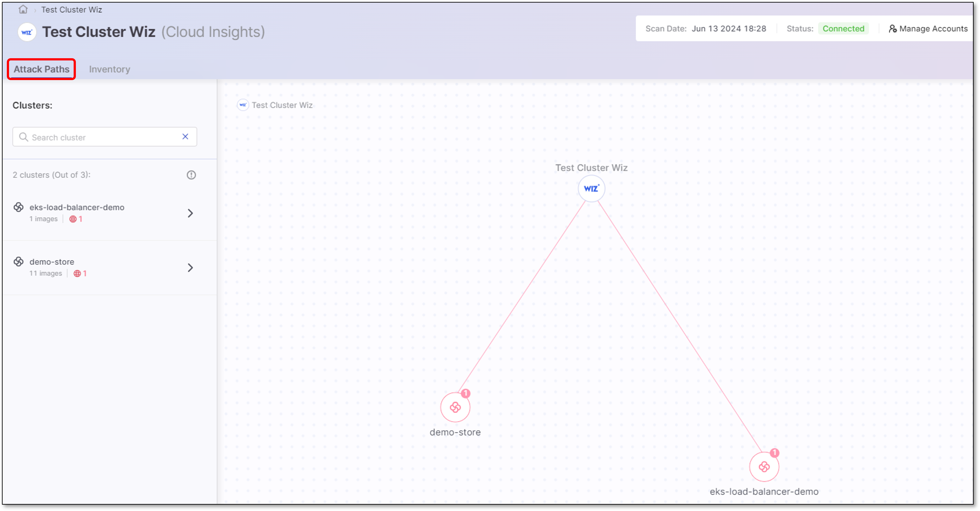Click the '2 clusters (Out of 3):' text
980x511 pixels.
click(x=52, y=175)
